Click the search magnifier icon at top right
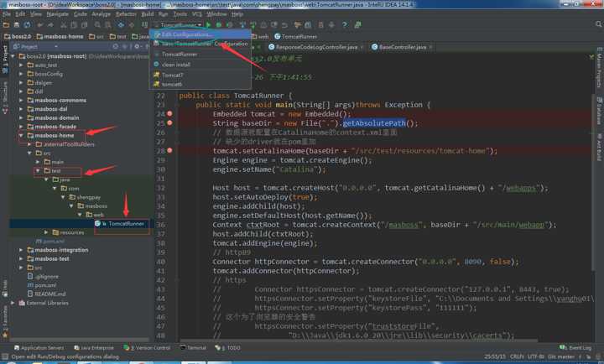 point(597,25)
